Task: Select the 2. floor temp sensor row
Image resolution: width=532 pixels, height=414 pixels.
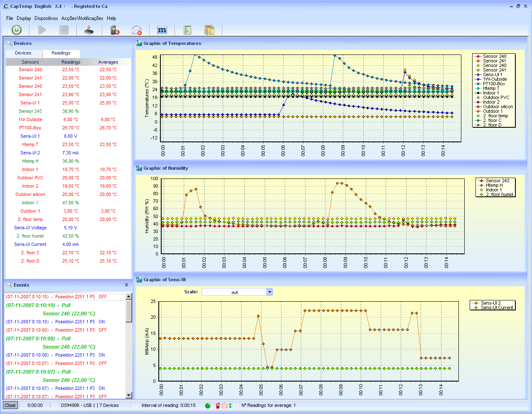Action: (68, 219)
